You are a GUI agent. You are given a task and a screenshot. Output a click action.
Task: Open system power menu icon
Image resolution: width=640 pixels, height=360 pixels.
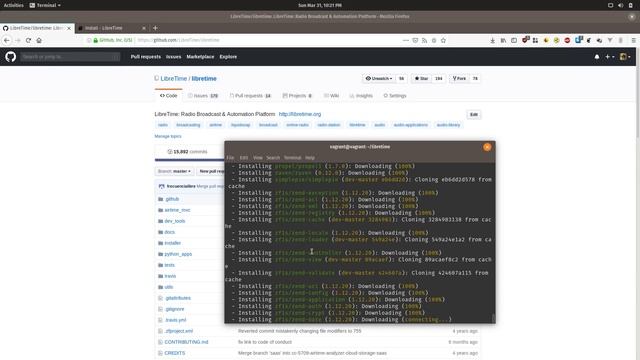[631, 5]
